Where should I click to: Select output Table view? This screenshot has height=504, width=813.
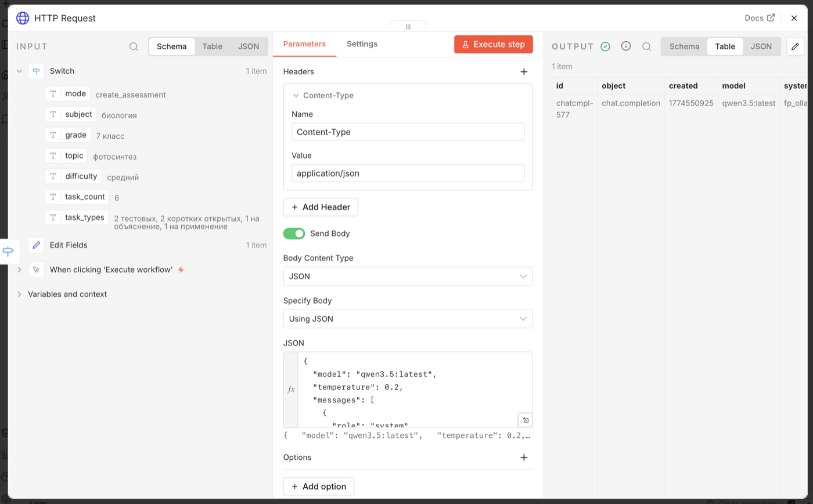click(x=725, y=46)
